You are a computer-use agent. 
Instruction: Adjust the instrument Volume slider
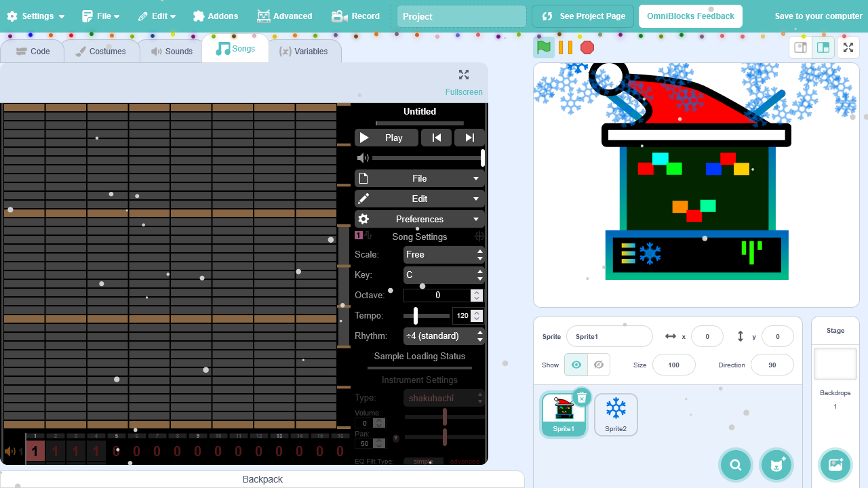click(x=445, y=417)
